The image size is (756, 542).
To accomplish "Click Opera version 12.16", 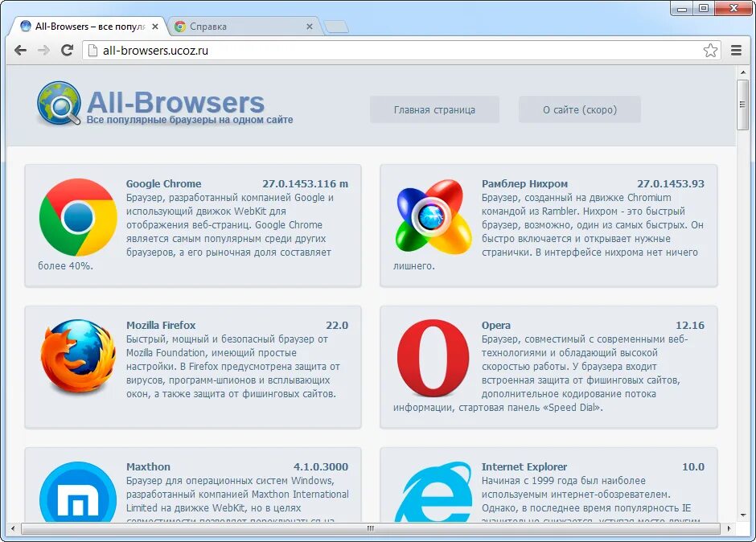I will pos(690,325).
